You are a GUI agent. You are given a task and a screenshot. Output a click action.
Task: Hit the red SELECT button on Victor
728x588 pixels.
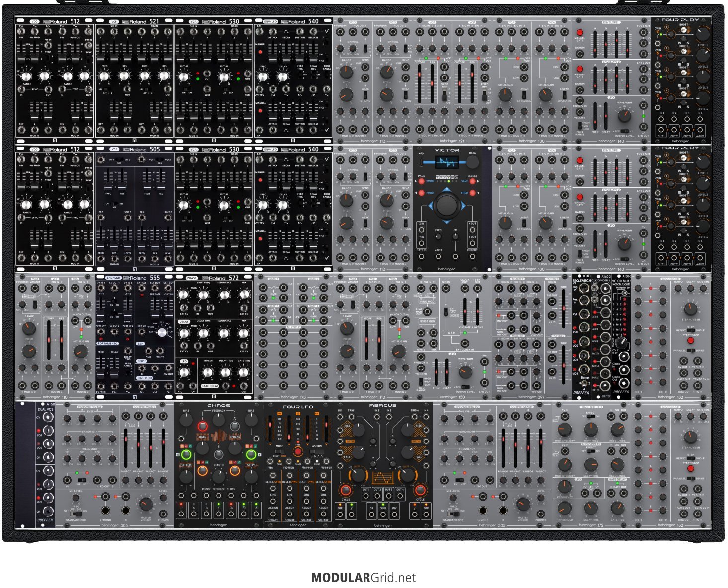473,182
